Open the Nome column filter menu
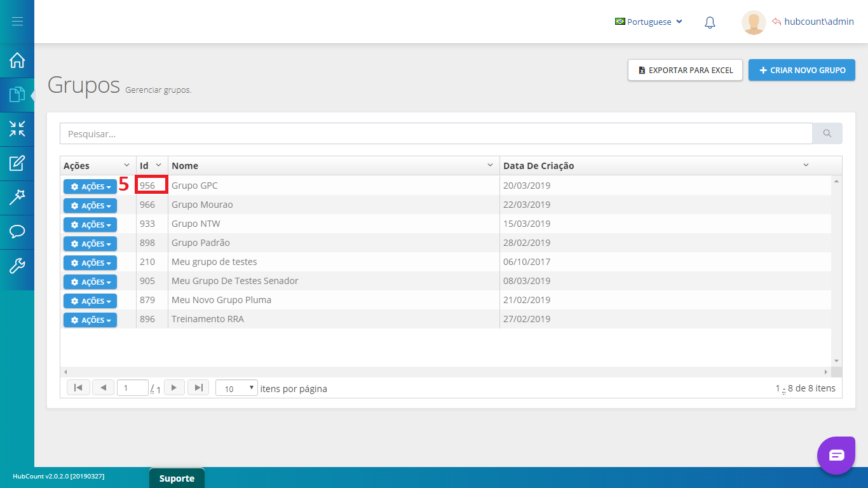Image resolution: width=868 pixels, height=488 pixels. pyautogui.click(x=490, y=165)
